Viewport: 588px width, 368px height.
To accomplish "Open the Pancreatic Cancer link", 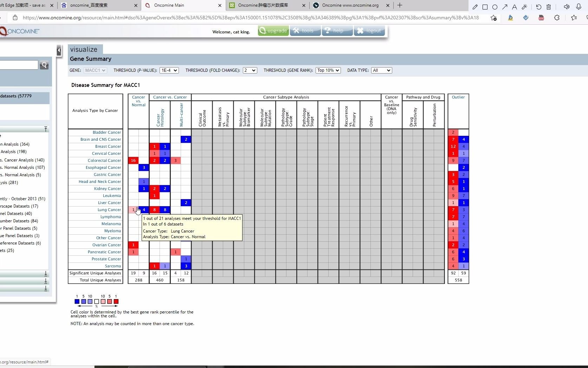I will pos(104,252).
